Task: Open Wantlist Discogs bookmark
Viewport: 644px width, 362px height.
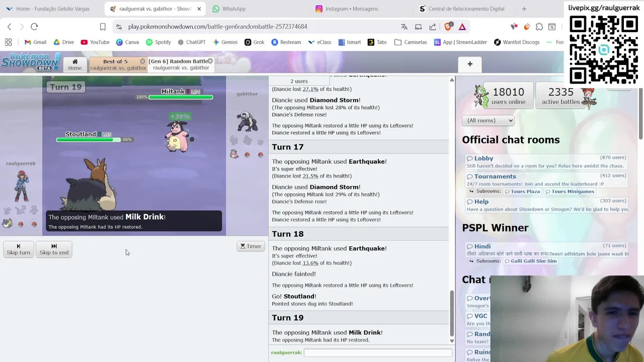Action: (x=517, y=42)
